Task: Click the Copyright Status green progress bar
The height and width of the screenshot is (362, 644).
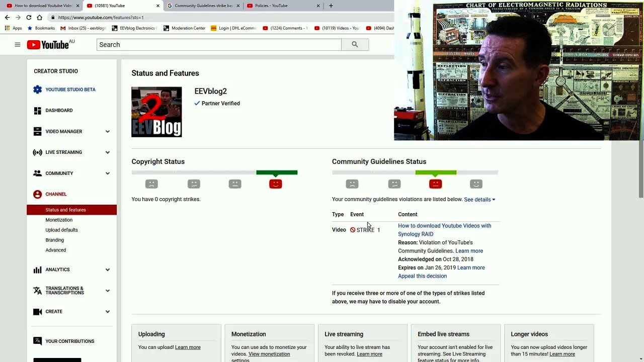Action: (x=277, y=172)
